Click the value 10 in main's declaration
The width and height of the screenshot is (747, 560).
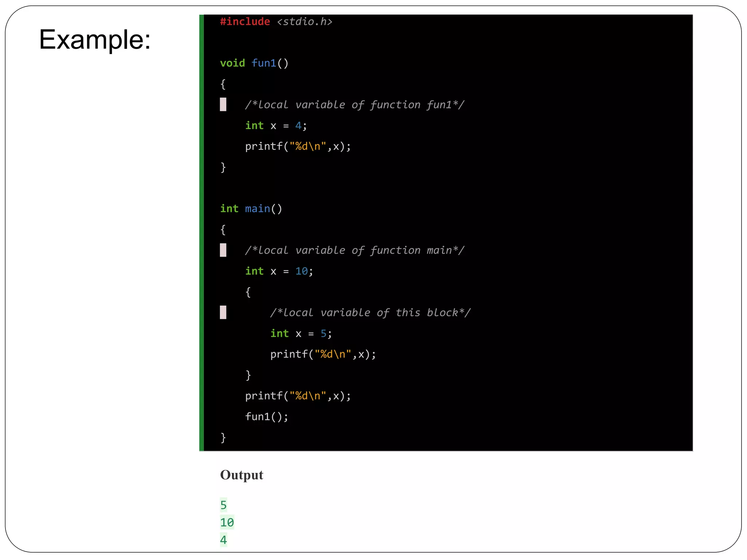301,271
